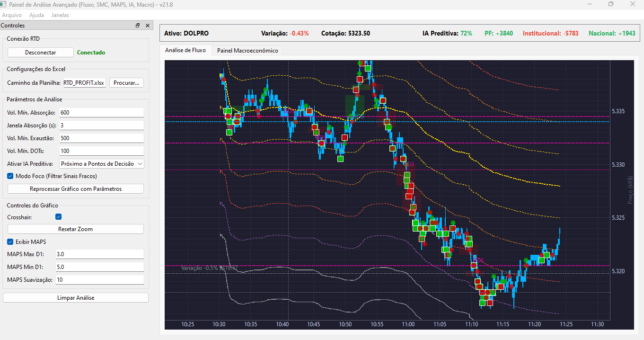The width and height of the screenshot is (644, 340).
Task: Switch to the Painel Macroeconômico tab
Action: click(247, 50)
